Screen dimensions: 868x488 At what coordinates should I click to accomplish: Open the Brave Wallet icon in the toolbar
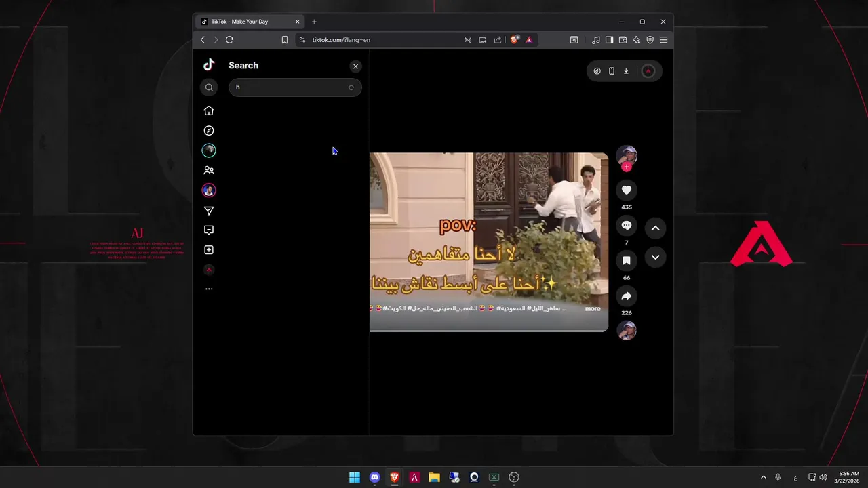tap(623, 40)
